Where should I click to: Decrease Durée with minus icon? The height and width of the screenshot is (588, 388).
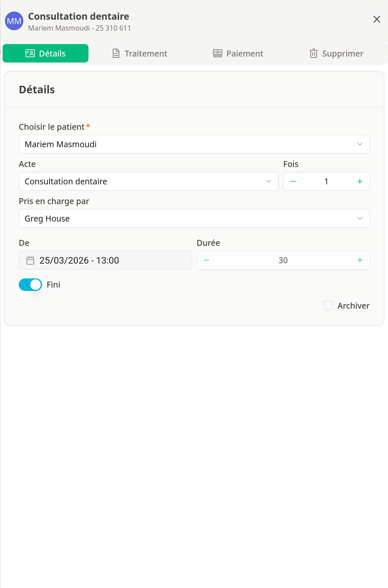point(206,260)
